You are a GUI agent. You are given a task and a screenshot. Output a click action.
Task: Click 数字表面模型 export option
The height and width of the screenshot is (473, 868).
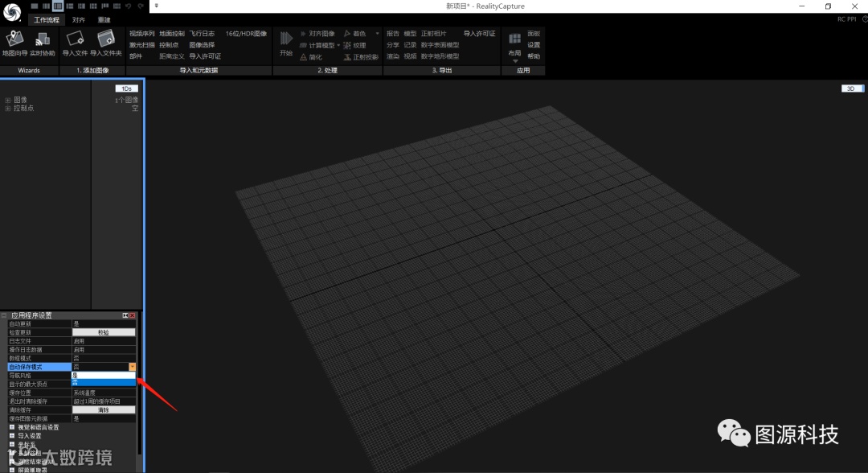pos(440,45)
